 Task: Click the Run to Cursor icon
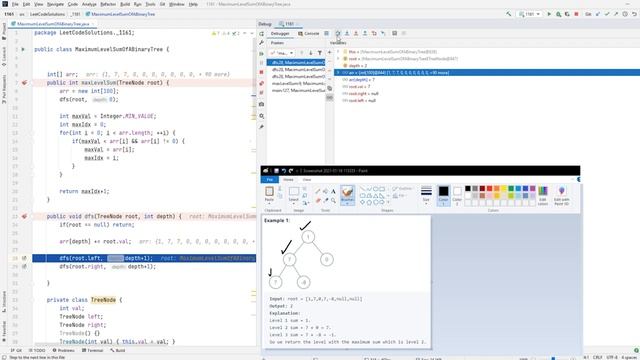coord(383,33)
